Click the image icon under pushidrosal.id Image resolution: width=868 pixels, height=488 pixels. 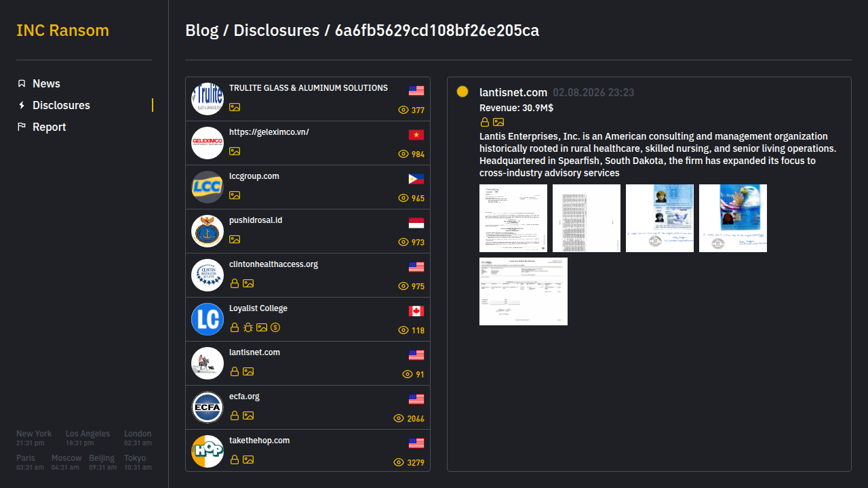pyautogui.click(x=235, y=239)
